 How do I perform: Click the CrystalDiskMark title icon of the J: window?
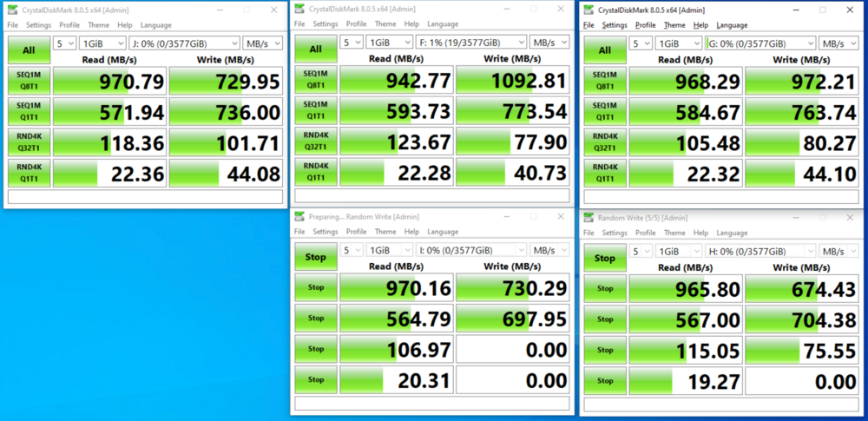click(12, 10)
